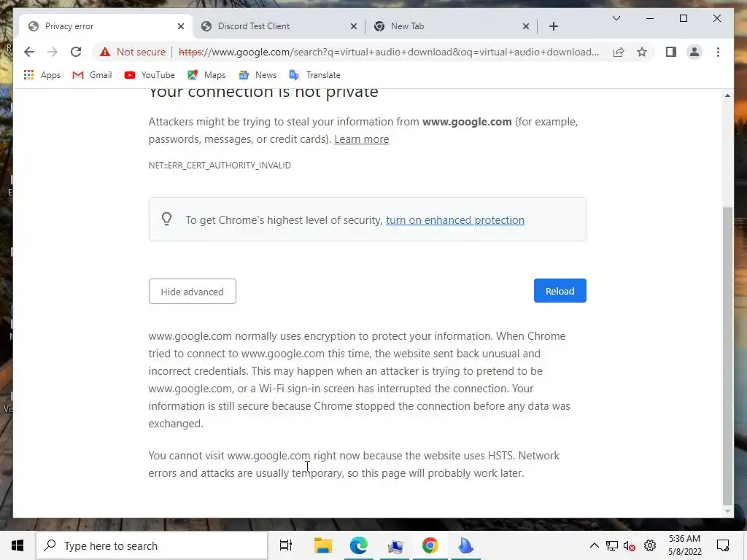The width and height of the screenshot is (747, 560).
Task: Bookmark this page with the star icon
Action: point(642,52)
